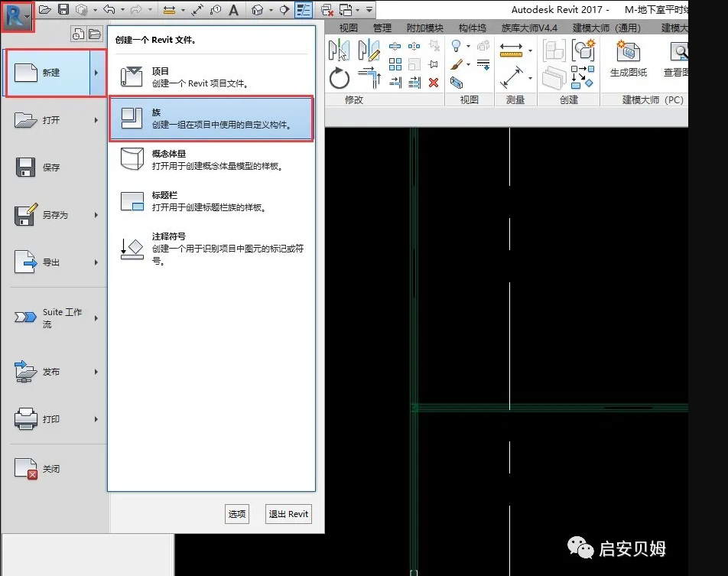Select the Text 'A' tool in quick access toolbar
This screenshot has height=576, width=728.
click(x=234, y=10)
